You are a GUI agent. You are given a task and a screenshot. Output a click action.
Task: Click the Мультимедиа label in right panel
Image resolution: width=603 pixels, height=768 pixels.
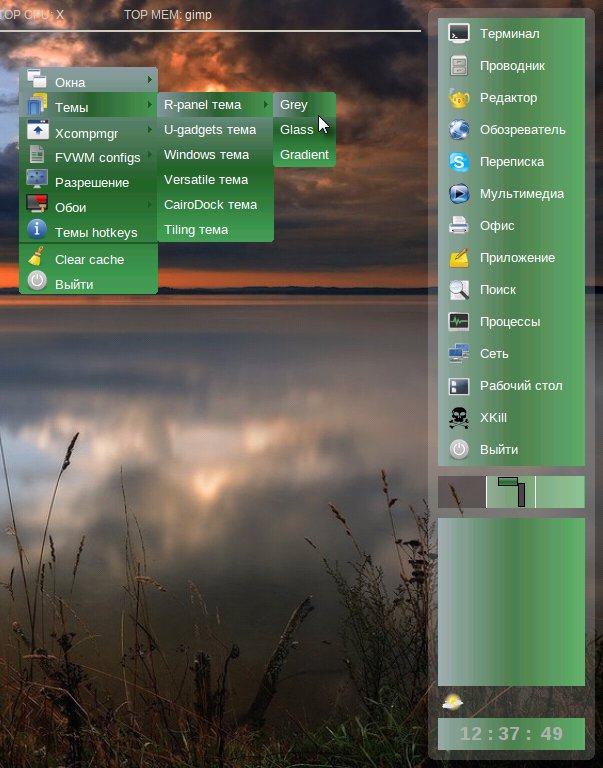522,194
